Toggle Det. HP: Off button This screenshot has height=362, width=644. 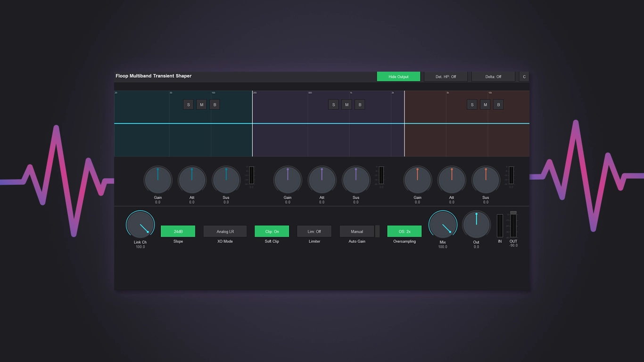click(446, 76)
